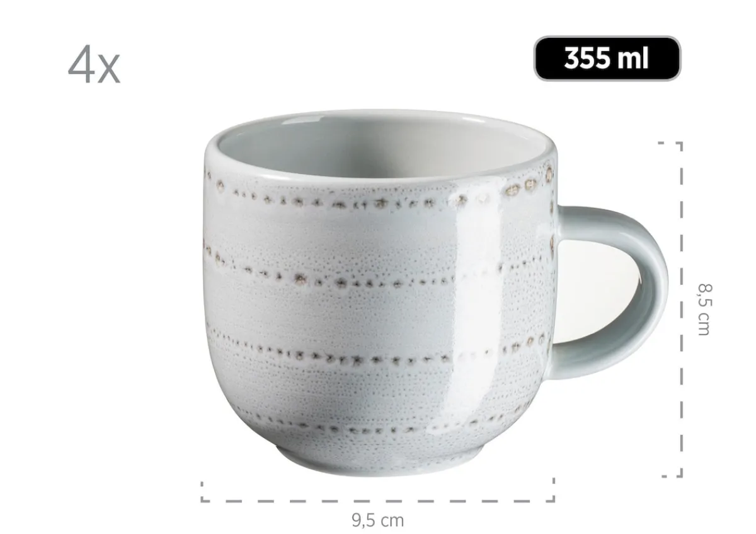This screenshot has height=534, width=756.
Task: Click the second dotted band on the mug
Action: coord(378,271)
